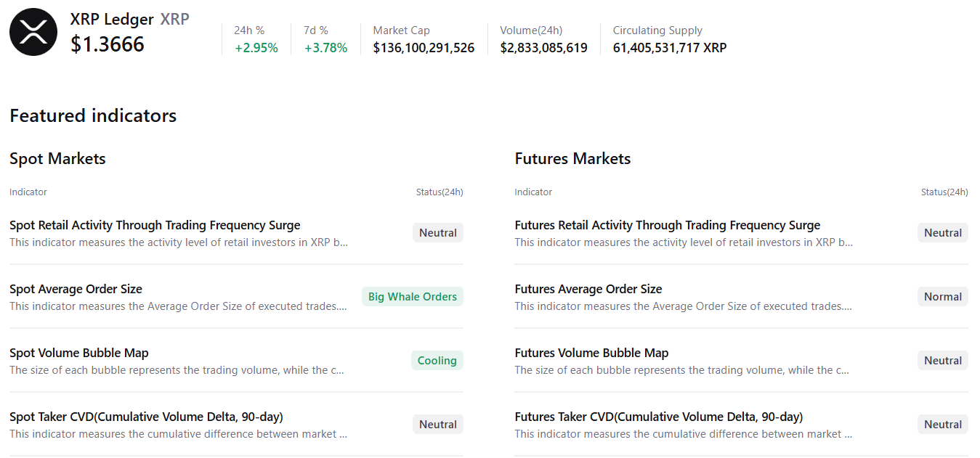Click Neutral badge for Futures Volume Bubble Map

(942, 361)
